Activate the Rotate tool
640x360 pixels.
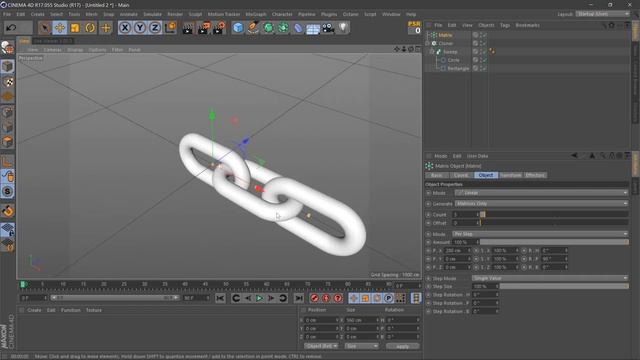(x=90, y=28)
